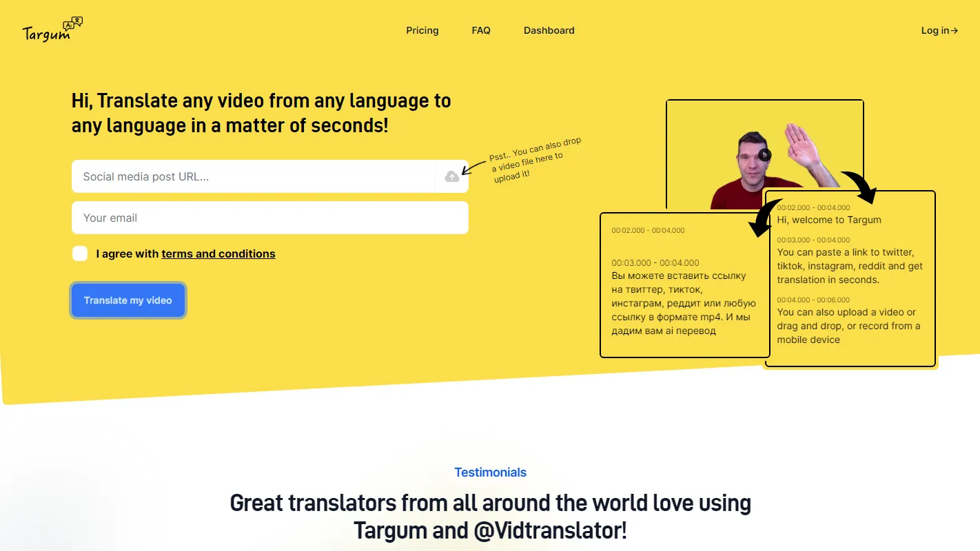
Task: Go to the Dashboard
Action: [549, 30]
